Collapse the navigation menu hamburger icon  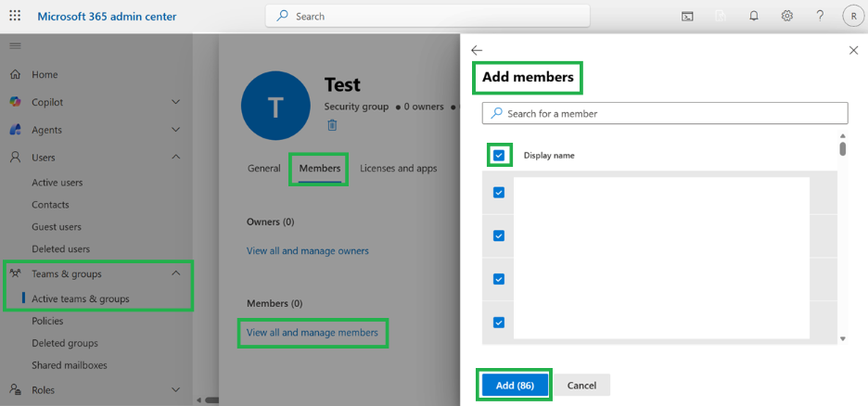point(15,46)
